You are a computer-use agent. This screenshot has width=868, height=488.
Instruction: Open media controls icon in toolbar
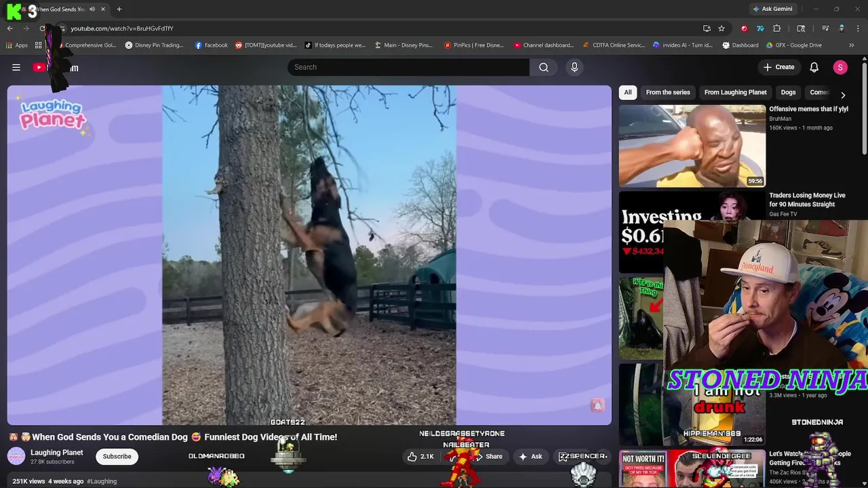click(x=825, y=28)
